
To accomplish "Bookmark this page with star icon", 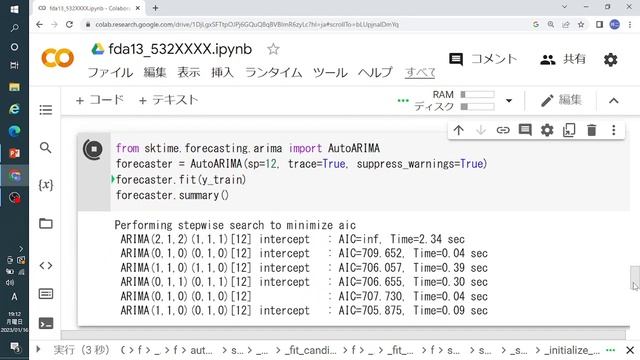I will click(581, 24).
